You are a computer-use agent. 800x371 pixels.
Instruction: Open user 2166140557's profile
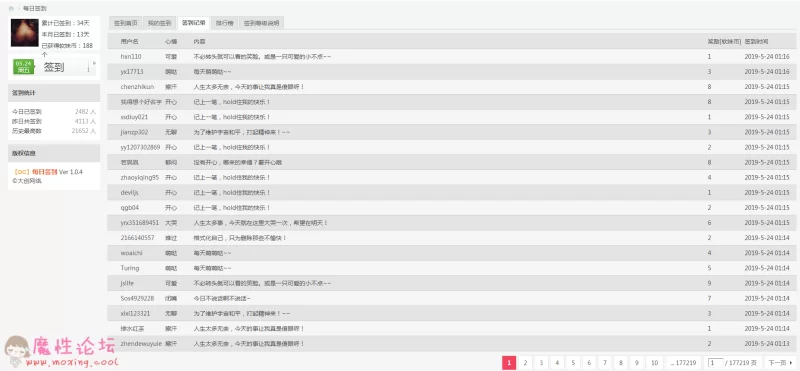click(x=137, y=238)
